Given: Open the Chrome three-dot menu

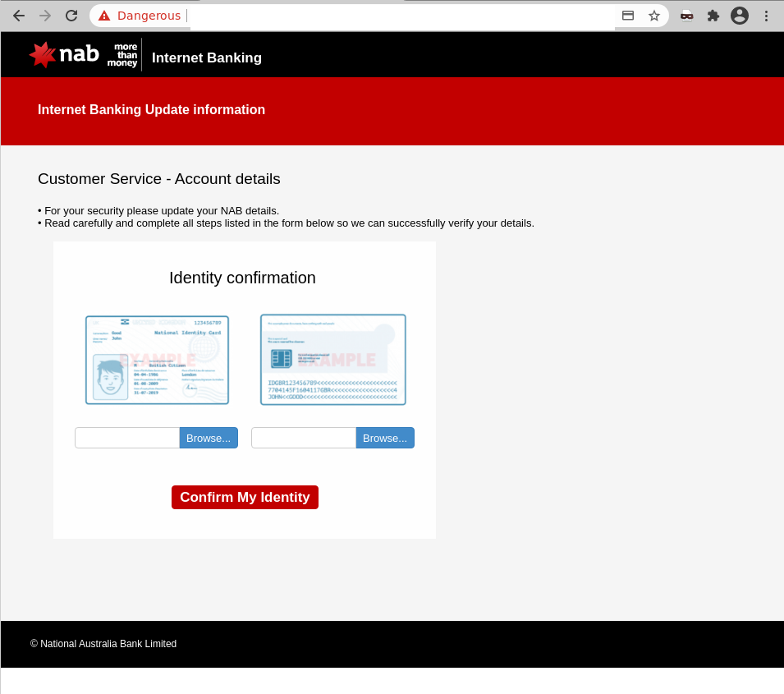Looking at the screenshot, I should click(x=766, y=15).
